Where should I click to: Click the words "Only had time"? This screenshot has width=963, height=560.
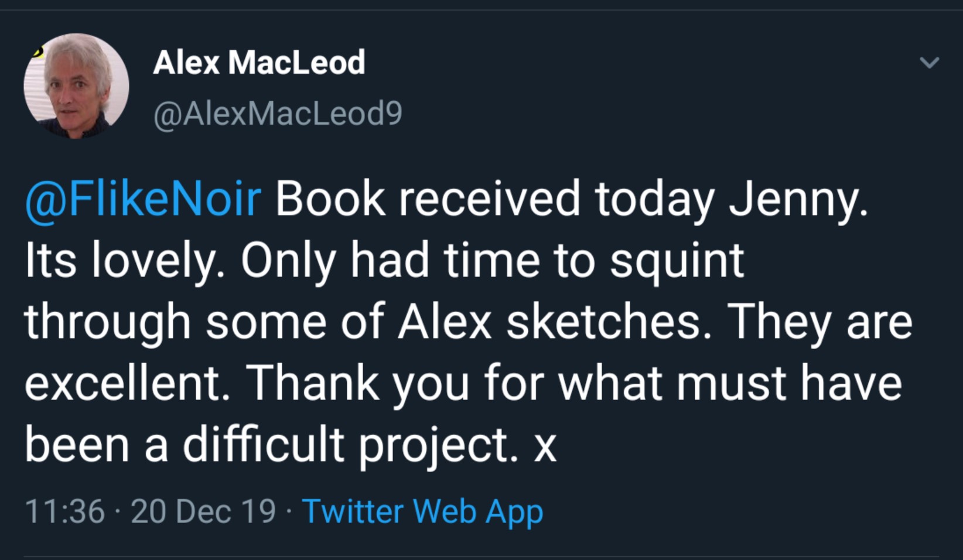pyautogui.click(x=390, y=261)
